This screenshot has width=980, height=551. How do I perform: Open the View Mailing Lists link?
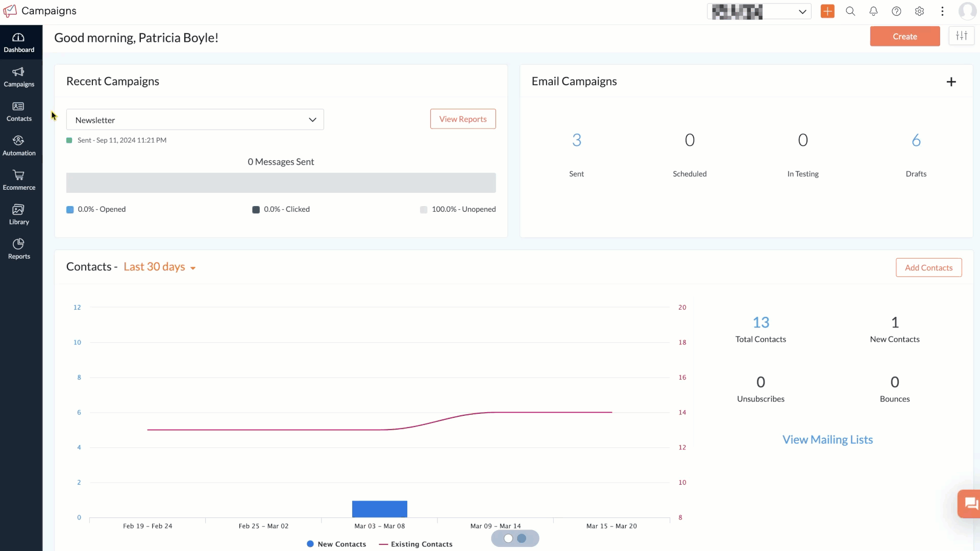pyautogui.click(x=827, y=440)
